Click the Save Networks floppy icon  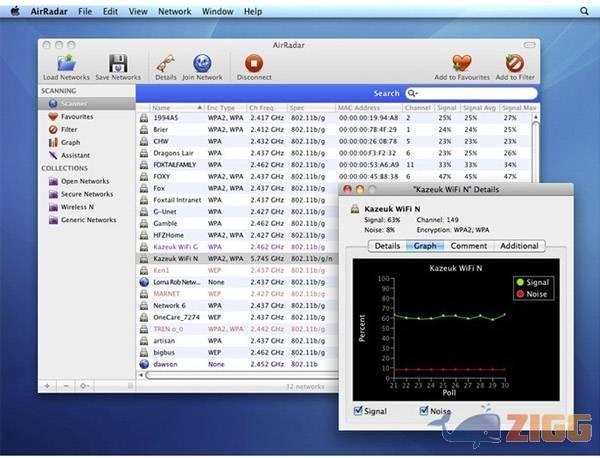tap(118, 64)
